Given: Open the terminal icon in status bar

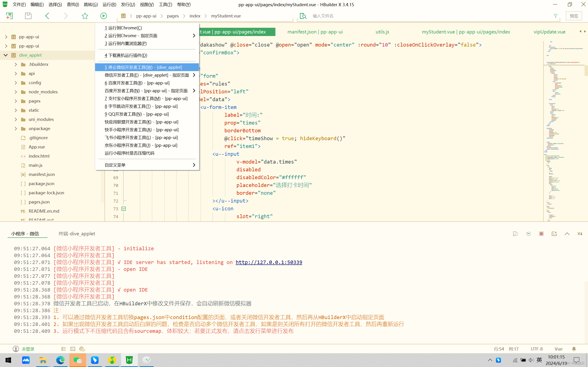Looking at the screenshot, I should point(73,349).
